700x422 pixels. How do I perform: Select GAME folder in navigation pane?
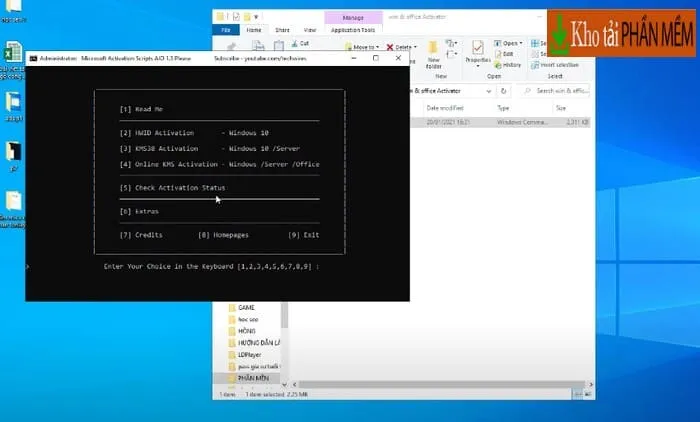(246, 308)
